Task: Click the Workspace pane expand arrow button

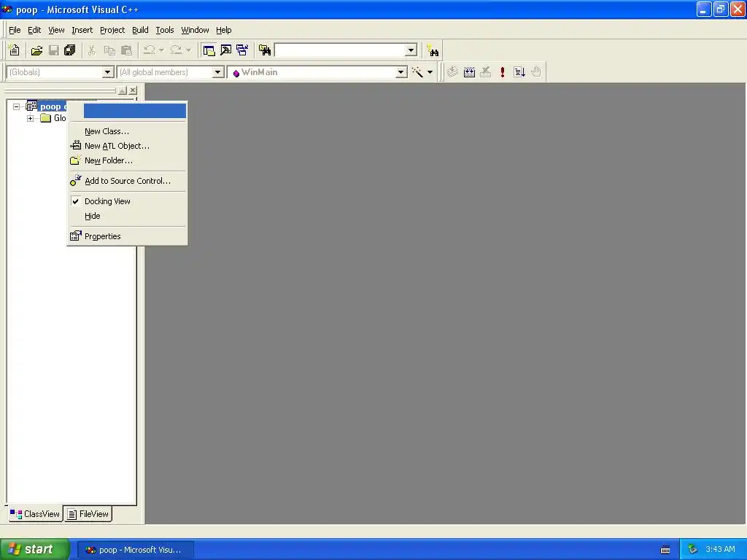Action: (x=123, y=90)
